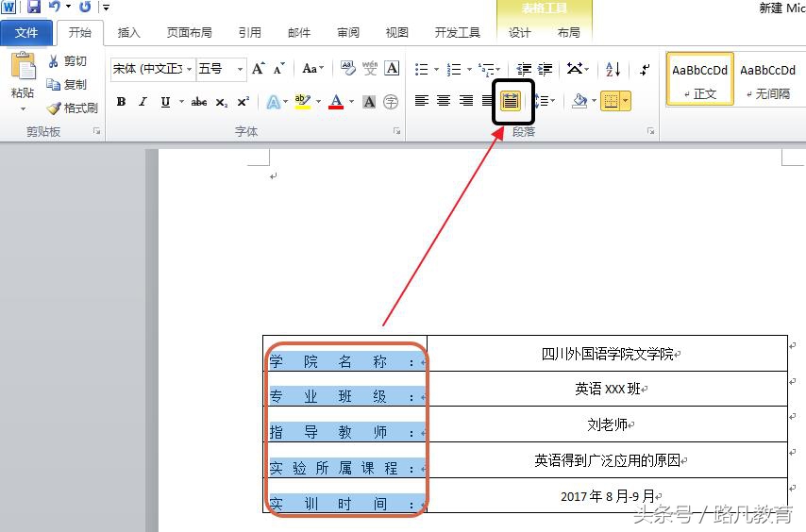Toggle Strikethrough (abc) formatting
Screen dimensions: 806x532
(x=199, y=102)
